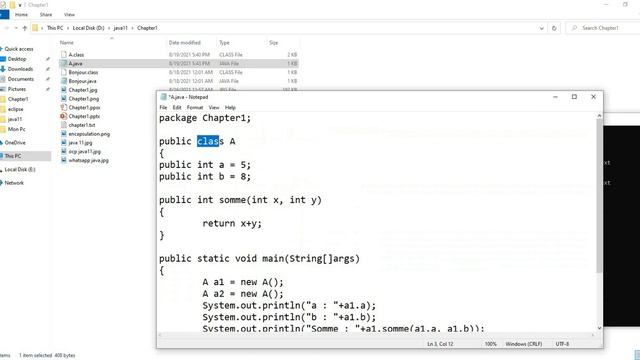Click Notepad horizontal scrollbar track
The image size is (640, 360).
(x=376, y=335)
